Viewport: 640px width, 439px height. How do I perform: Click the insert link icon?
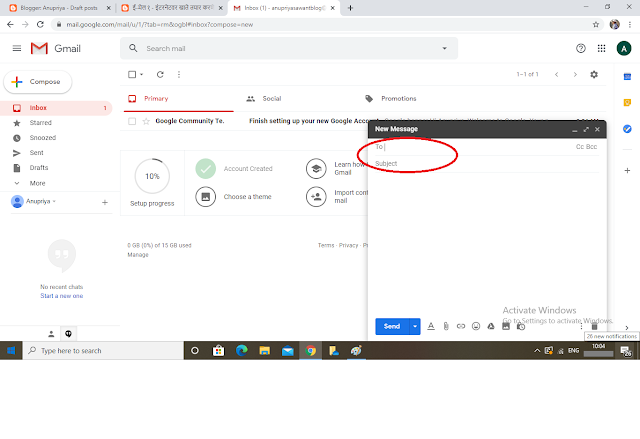(461, 326)
